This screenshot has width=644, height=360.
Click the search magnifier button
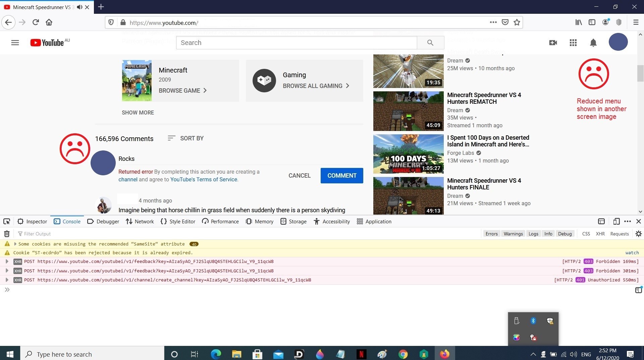point(430,43)
